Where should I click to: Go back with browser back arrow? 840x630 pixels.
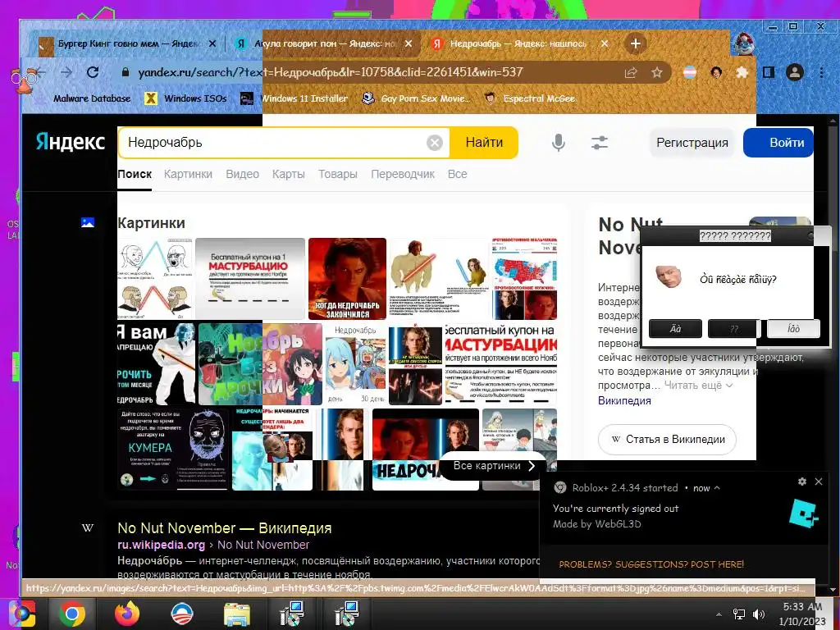(x=41, y=72)
